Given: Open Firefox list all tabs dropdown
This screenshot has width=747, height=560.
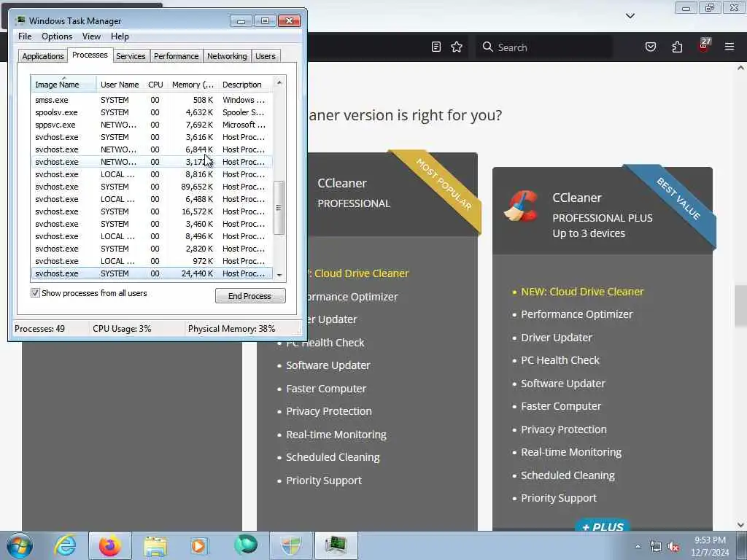Looking at the screenshot, I should tap(630, 16).
